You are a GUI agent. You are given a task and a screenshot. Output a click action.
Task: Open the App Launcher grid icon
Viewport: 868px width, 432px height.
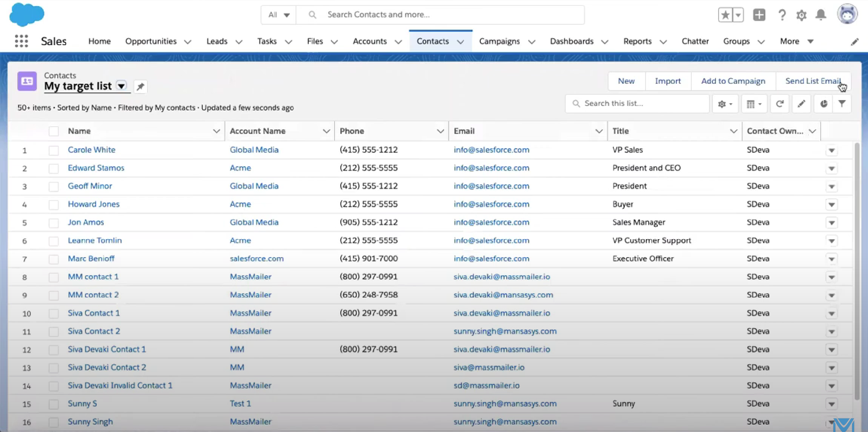pos(22,41)
